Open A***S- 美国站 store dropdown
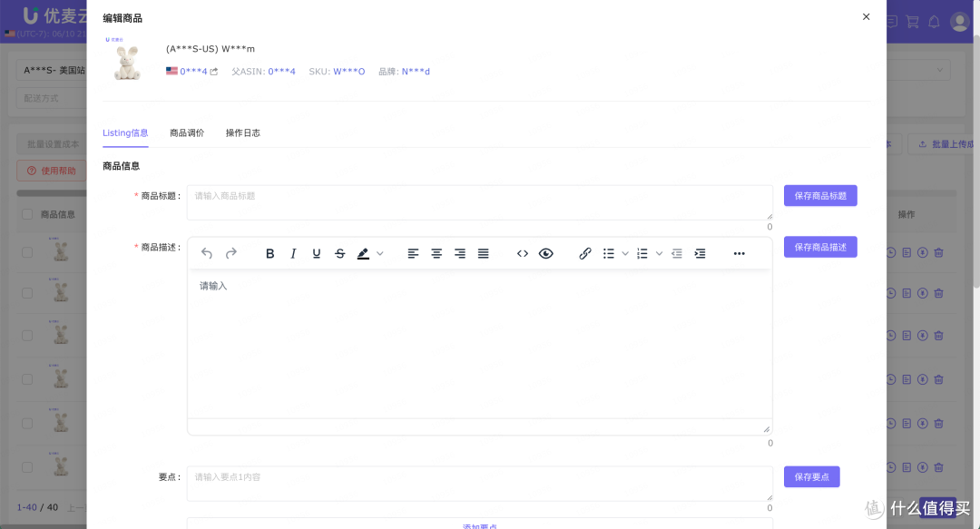The width and height of the screenshot is (980, 529). (x=52, y=70)
